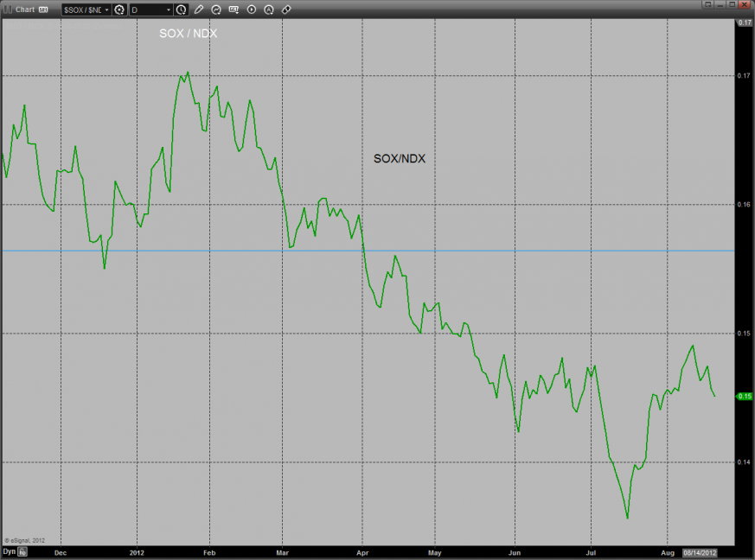Select the pencil drawing tool
The image size is (755, 560).
[199, 10]
